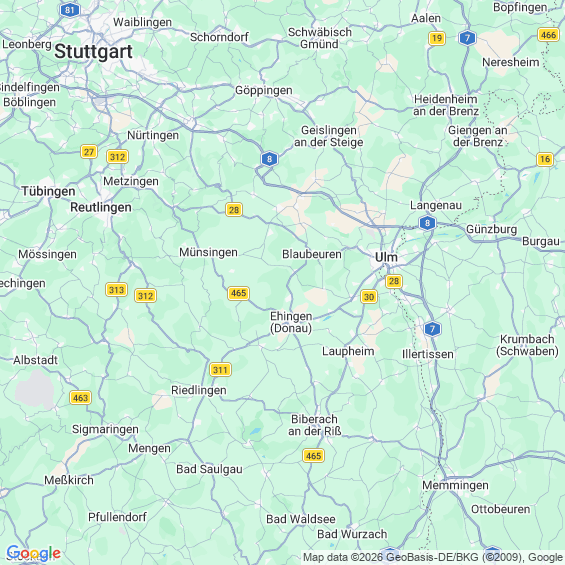Select the Ulm city label

click(x=386, y=257)
